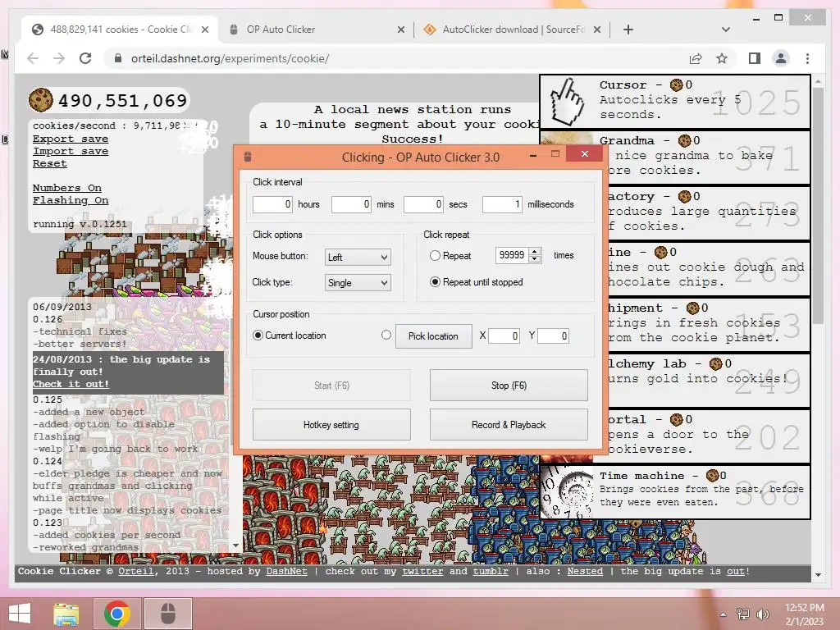
Task: Share this page via the share icon
Action: click(696, 58)
